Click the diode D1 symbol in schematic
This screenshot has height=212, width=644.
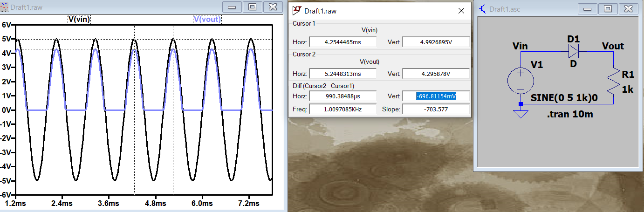point(573,51)
